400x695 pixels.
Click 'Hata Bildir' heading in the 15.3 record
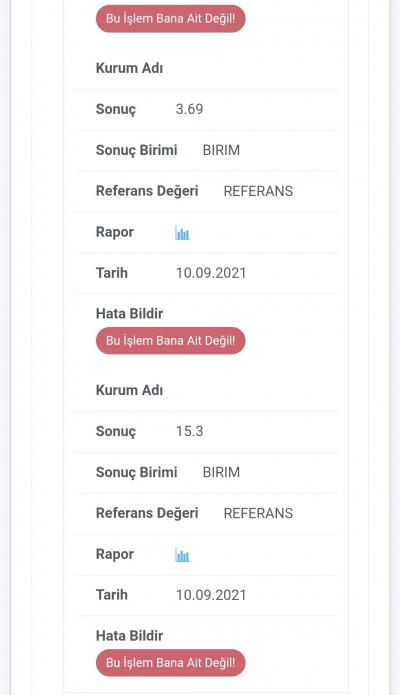click(x=129, y=636)
